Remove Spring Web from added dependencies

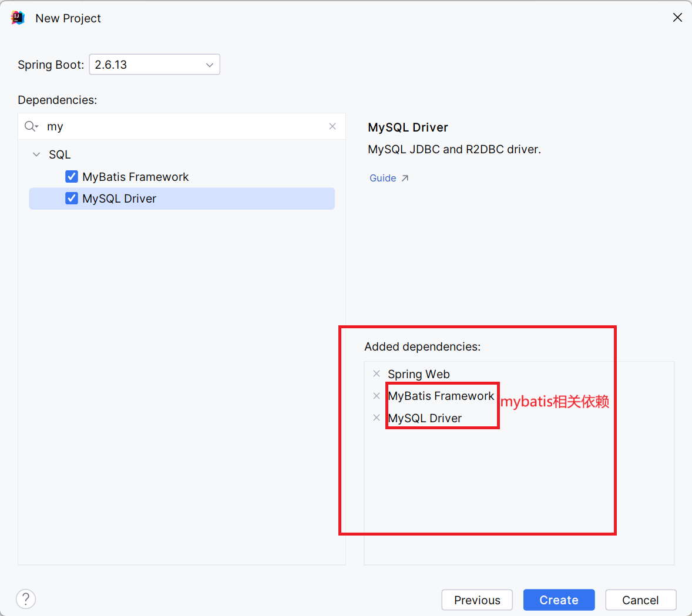377,373
